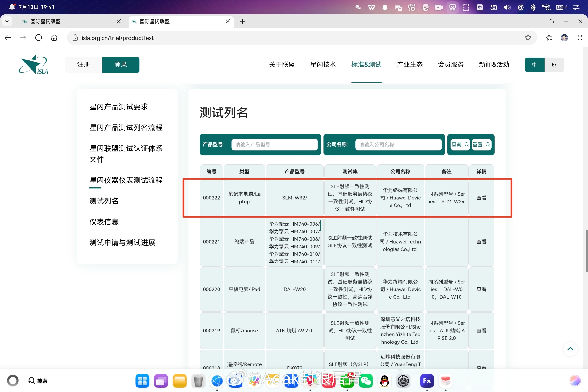The width and height of the screenshot is (588, 392).
Task: Open the 关于联盟 menu
Action: point(282,64)
